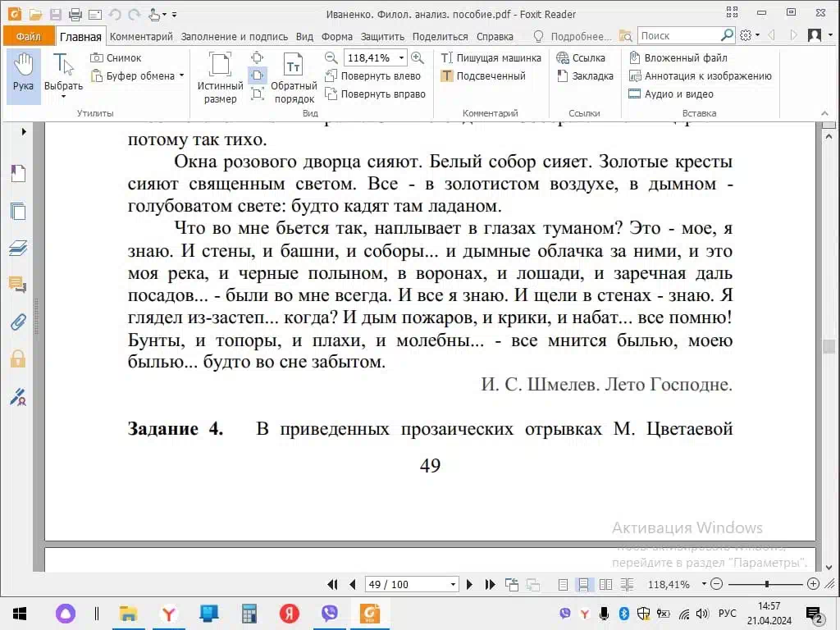Open the attachments paperclip panel in the sidebar

[18, 322]
